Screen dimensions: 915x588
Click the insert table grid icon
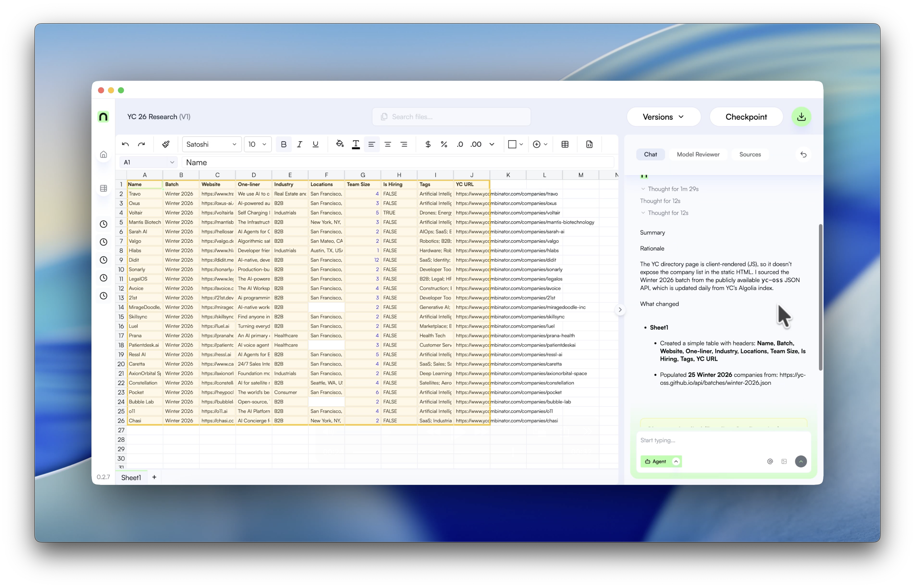pos(565,144)
